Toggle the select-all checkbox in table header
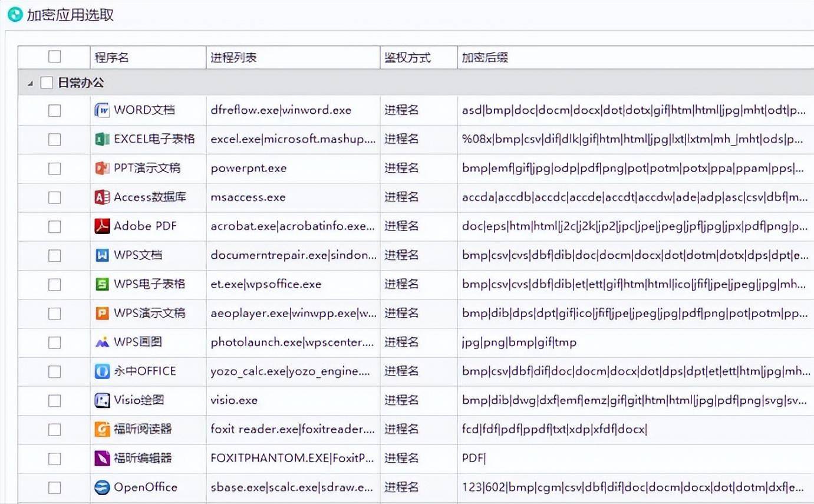Screen dimensions: 814x504 tap(54, 57)
